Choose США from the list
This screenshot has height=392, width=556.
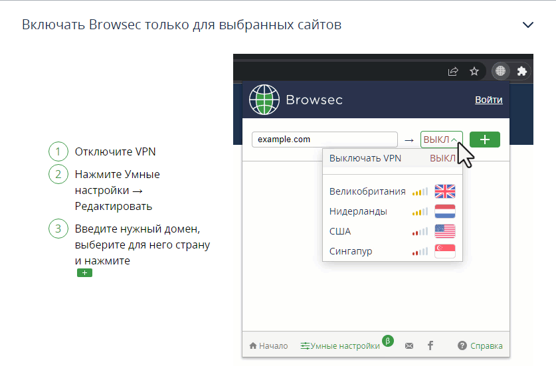point(393,231)
